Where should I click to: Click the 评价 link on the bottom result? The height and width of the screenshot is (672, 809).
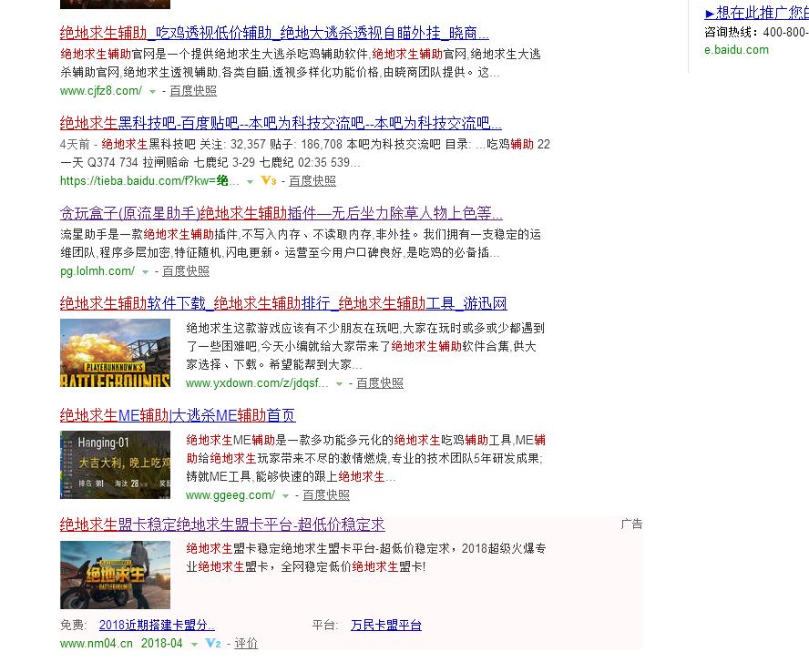pos(245,644)
